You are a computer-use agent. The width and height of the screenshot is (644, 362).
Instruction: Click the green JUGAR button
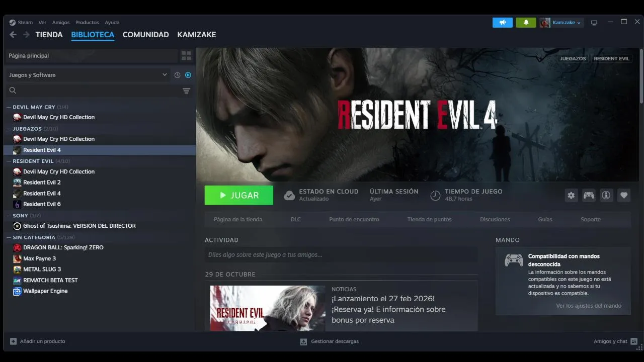click(x=239, y=196)
